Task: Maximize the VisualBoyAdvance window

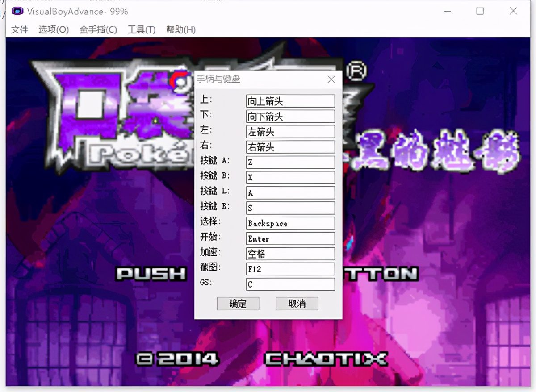Action: (x=480, y=11)
